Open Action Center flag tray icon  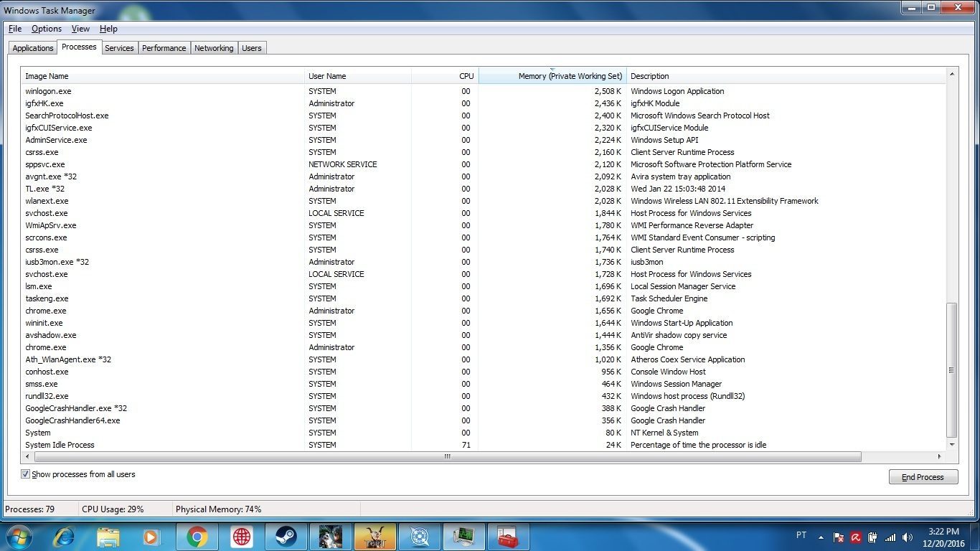(x=839, y=537)
